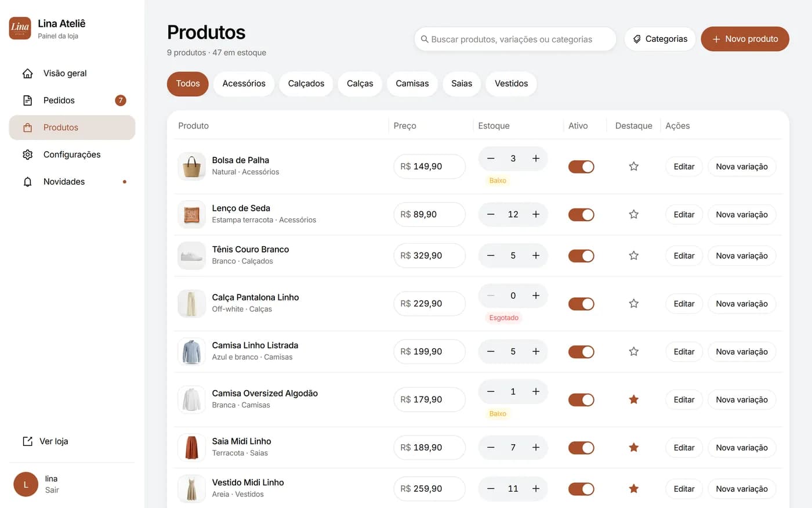Viewport: 812px width, 508px height.
Task: Click the Pedidos badge showing 7
Action: tap(121, 100)
